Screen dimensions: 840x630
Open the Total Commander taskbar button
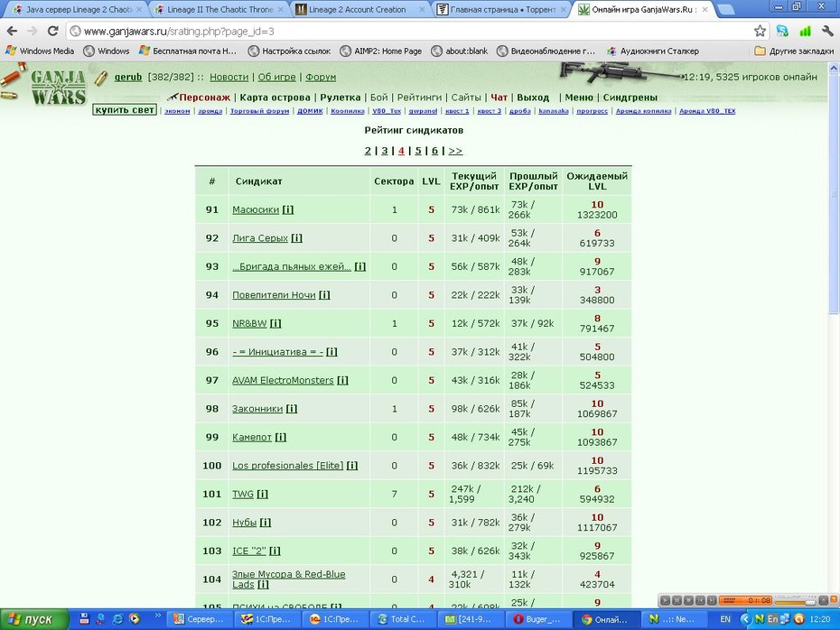click(x=403, y=619)
